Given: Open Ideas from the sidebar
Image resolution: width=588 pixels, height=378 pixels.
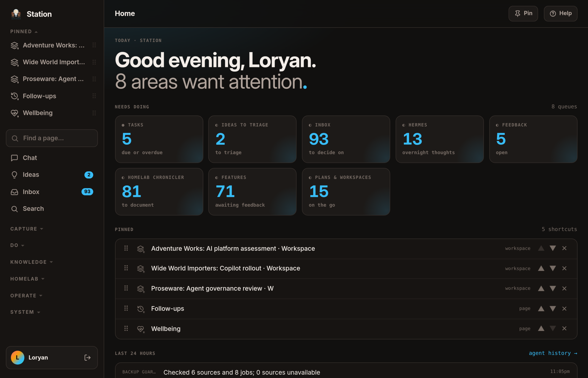Looking at the screenshot, I should click(52, 175).
